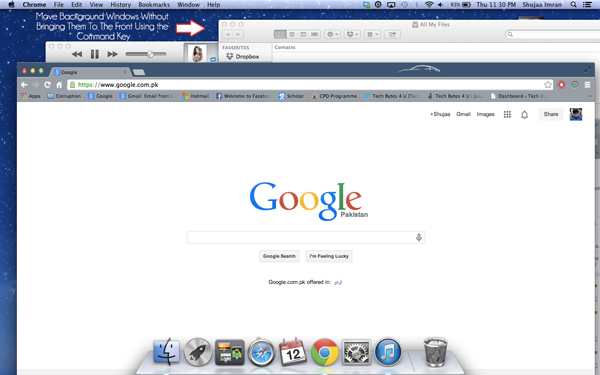Enter Chrome full screen with arrows icon
This screenshot has width=600, height=375.
click(x=587, y=69)
